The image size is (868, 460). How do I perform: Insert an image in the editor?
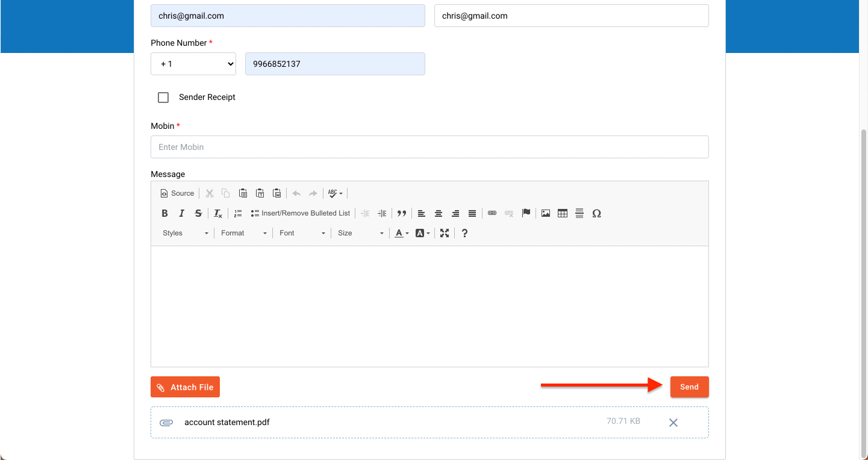pyautogui.click(x=546, y=213)
